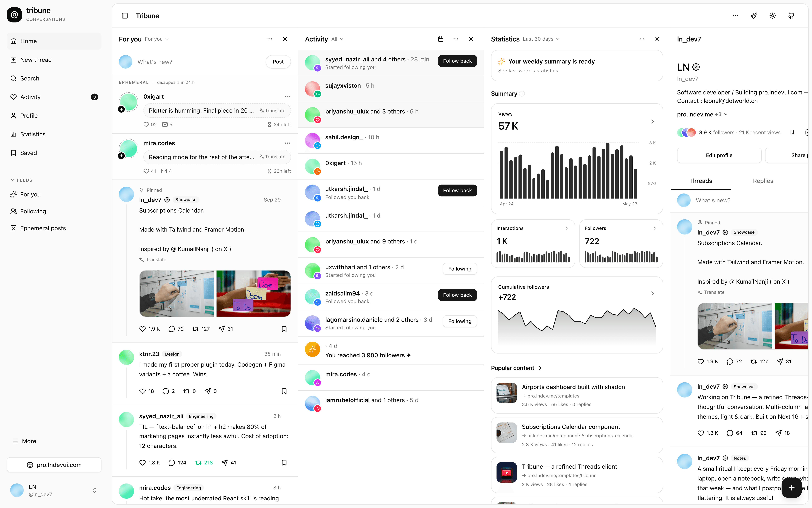Switch to the Replies tab on profile
Viewport: 812px width, 508px height.
tap(763, 181)
